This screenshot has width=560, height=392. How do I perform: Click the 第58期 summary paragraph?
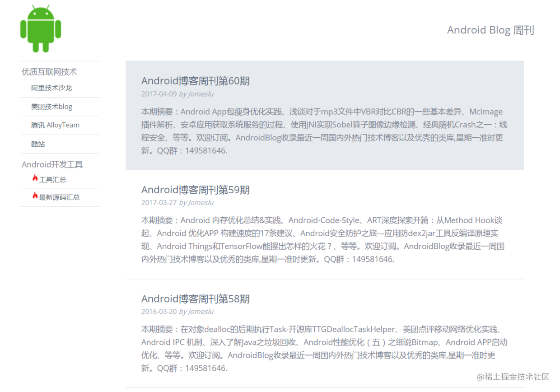324,349
